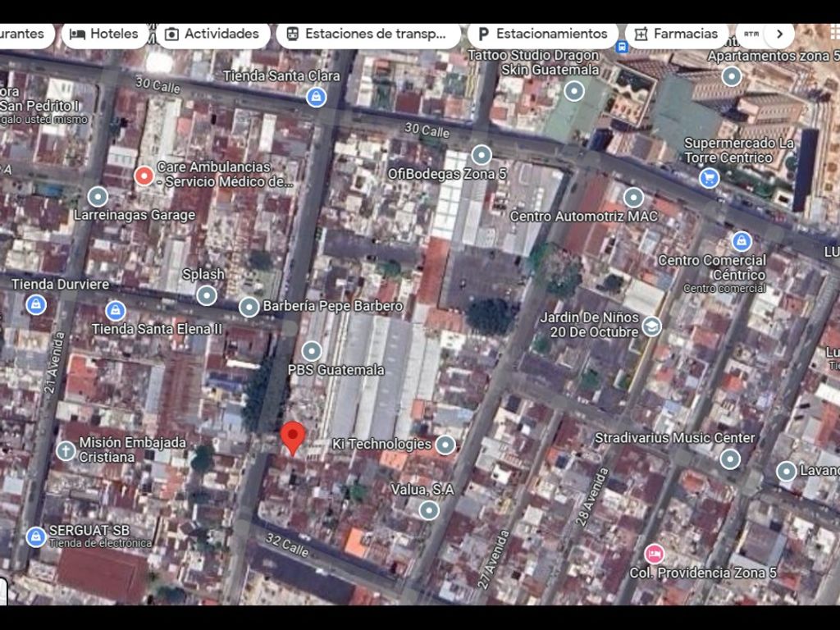Filter map by Hoteles
Screen dimensions: 840x630
point(104,34)
